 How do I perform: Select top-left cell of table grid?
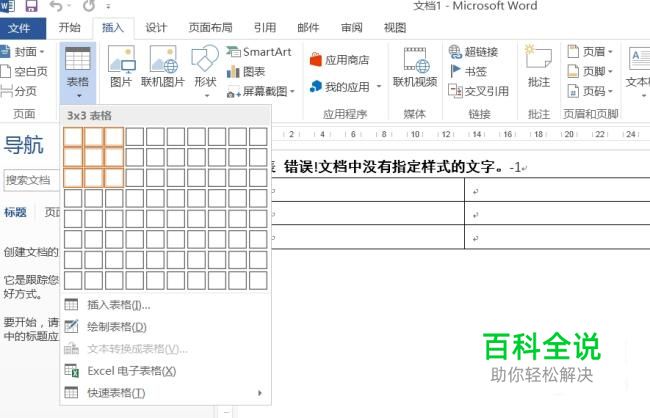pos(73,136)
